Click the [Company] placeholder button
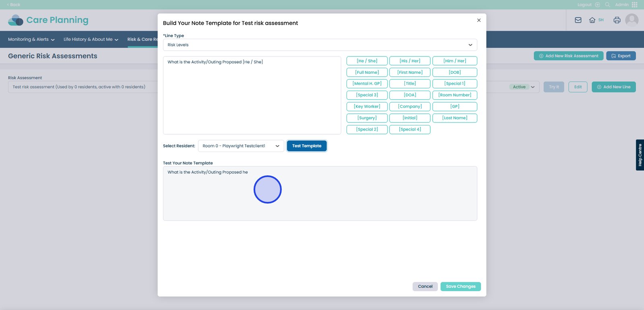The image size is (644, 310). (x=410, y=106)
